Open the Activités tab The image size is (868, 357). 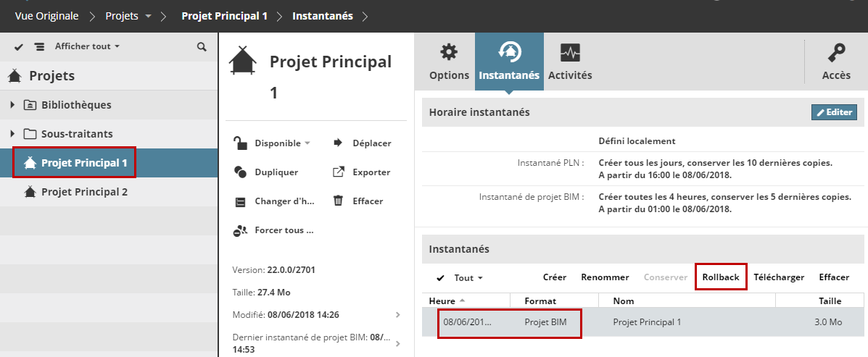(570, 62)
